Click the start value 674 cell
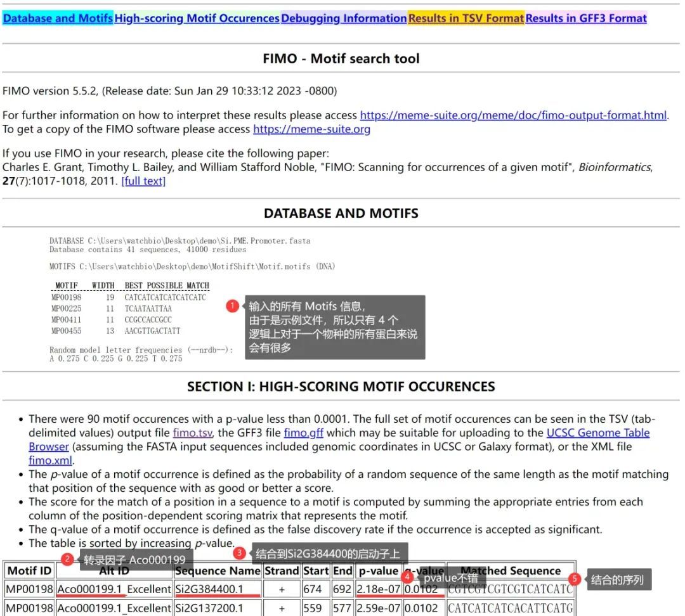Screen dimensions: 685x616 tap(316, 589)
